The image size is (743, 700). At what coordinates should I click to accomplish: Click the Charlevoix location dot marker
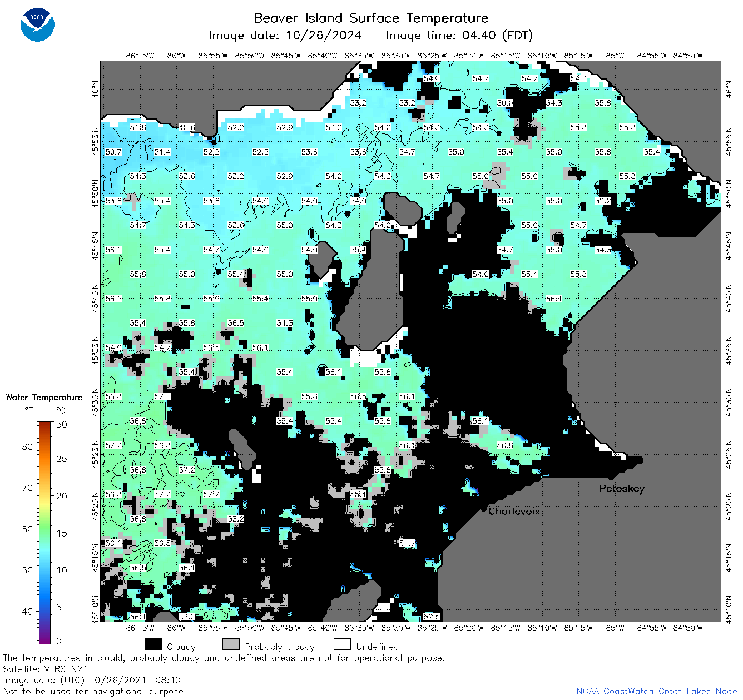483,508
